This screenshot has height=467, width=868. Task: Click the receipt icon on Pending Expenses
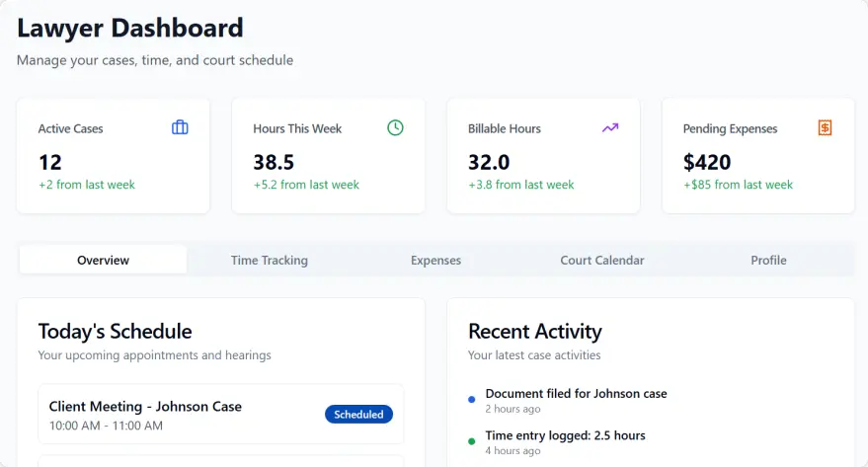[825, 127]
